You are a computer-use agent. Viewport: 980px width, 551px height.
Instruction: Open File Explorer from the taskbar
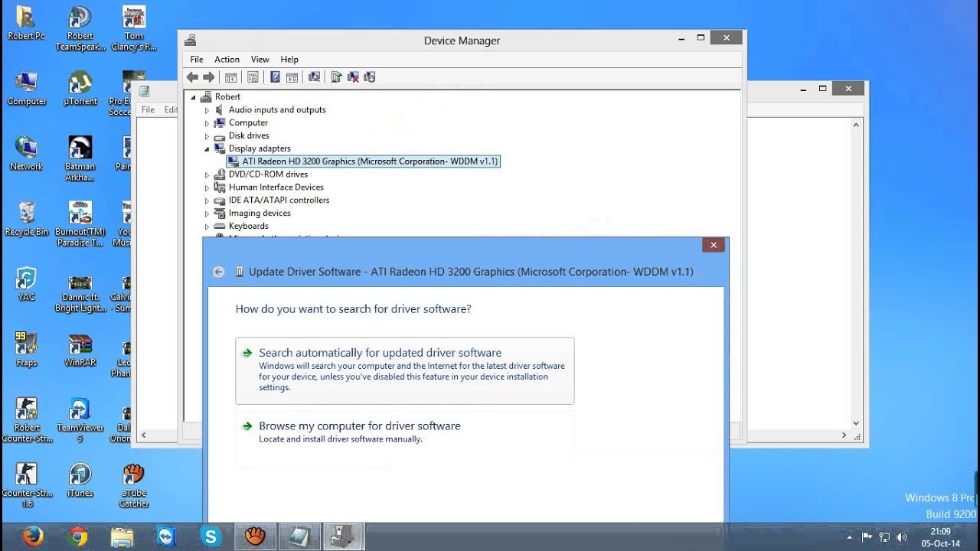click(x=122, y=537)
